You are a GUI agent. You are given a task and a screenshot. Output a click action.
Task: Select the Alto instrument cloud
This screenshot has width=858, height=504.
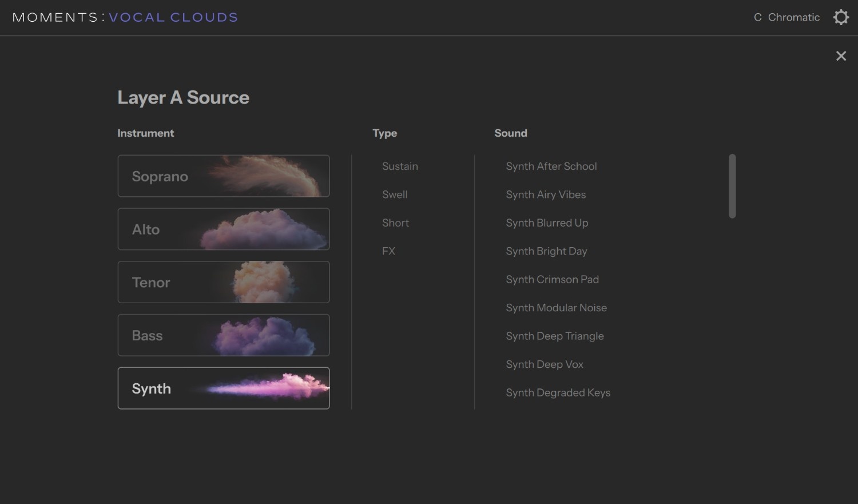pos(223,229)
